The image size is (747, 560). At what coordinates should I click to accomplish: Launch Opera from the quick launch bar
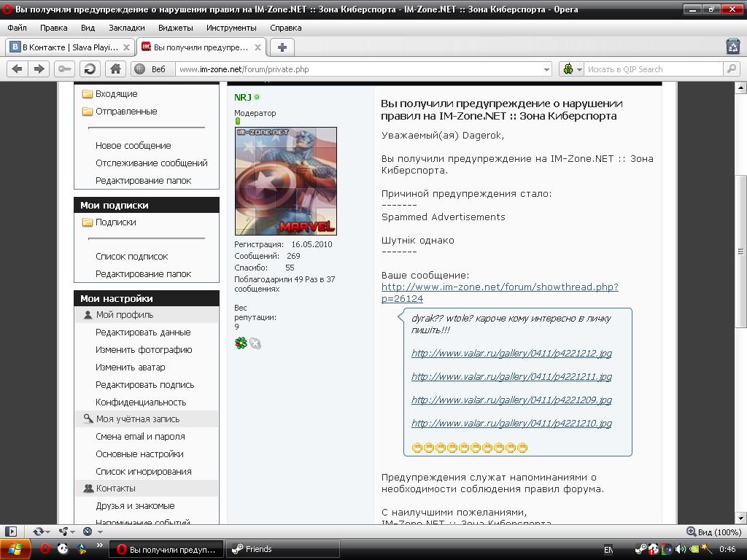click(x=45, y=549)
